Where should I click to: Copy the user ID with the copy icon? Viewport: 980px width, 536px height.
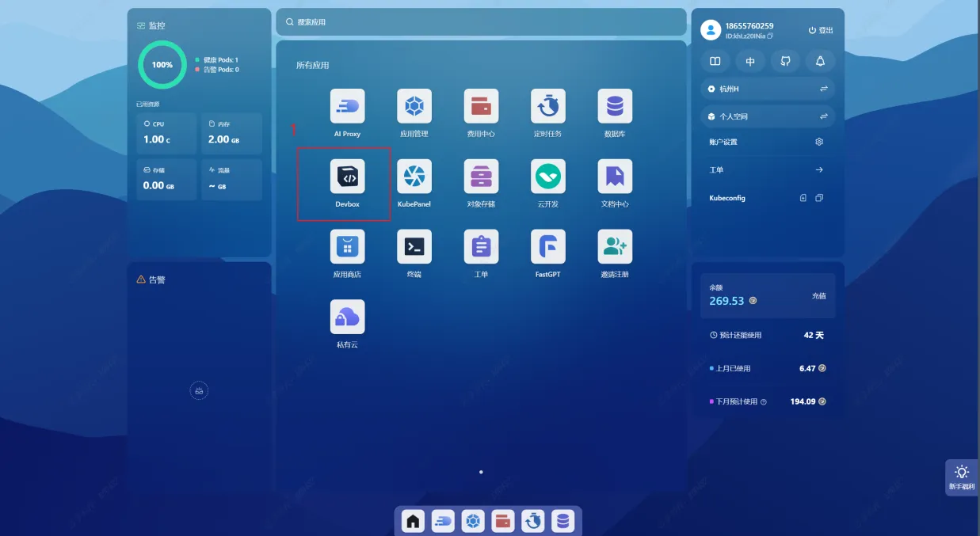[x=770, y=36]
